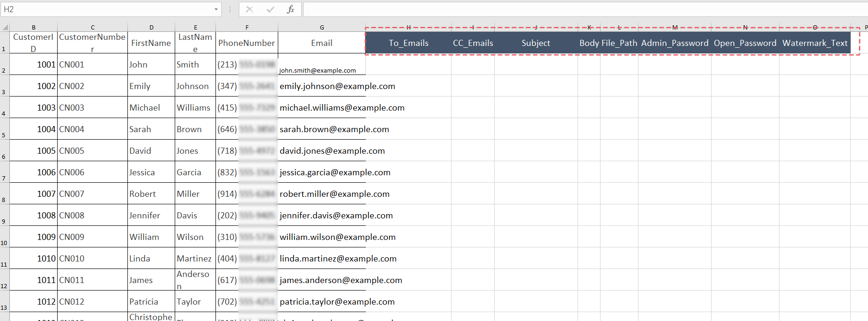The image size is (868, 321).
Task: Select the last name cell Martinez
Action: pos(195,258)
